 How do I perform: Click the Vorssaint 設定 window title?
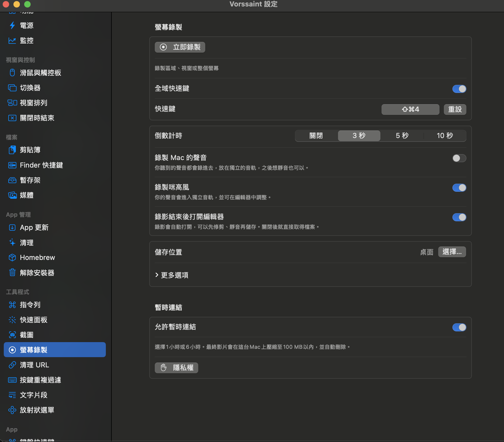click(x=253, y=4)
